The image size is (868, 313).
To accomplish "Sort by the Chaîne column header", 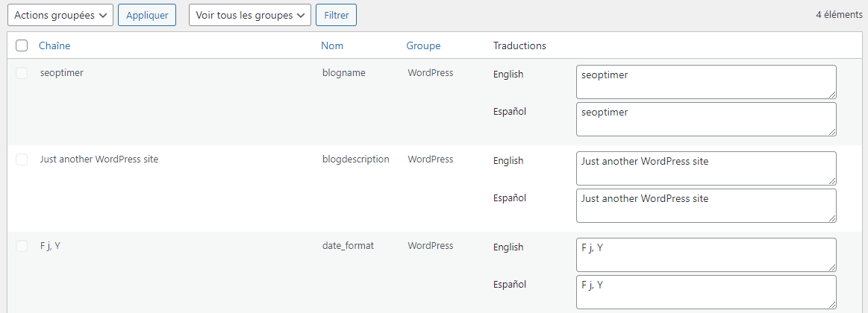I will tap(54, 45).
